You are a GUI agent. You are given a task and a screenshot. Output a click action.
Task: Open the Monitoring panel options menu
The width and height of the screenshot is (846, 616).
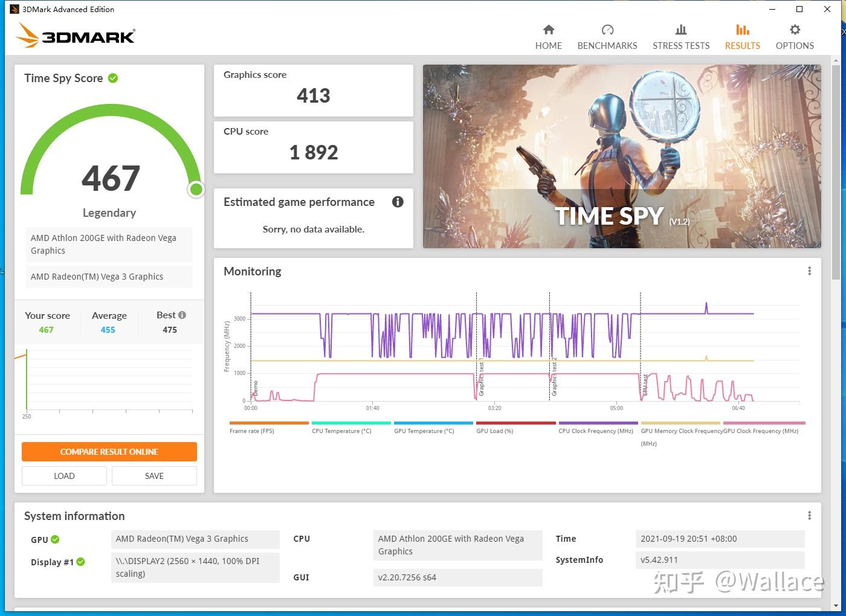[x=809, y=271]
